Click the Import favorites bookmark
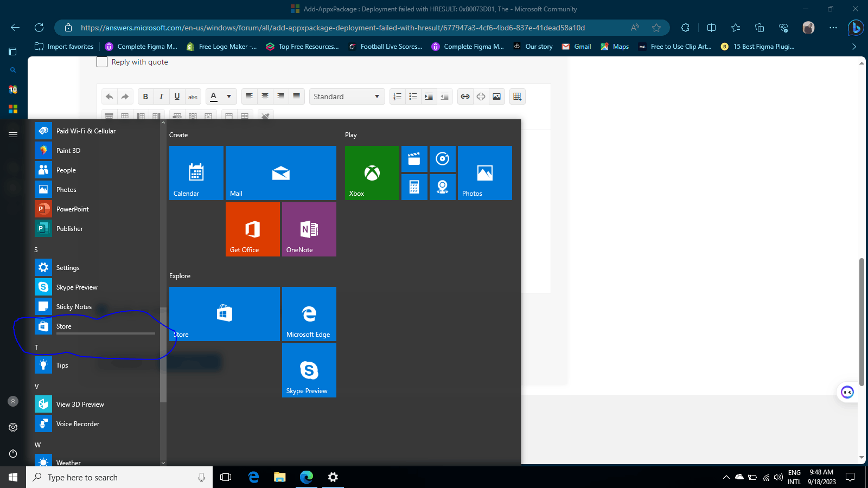This screenshot has height=488, width=868. tap(64, 47)
